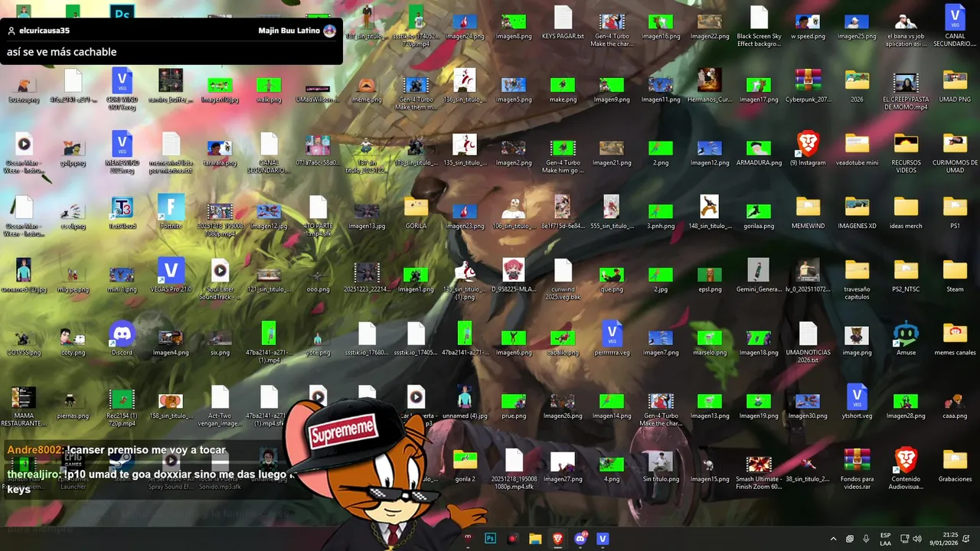This screenshot has width=980, height=551.
Task: Select the veadotube mini folder
Action: (857, 148)
